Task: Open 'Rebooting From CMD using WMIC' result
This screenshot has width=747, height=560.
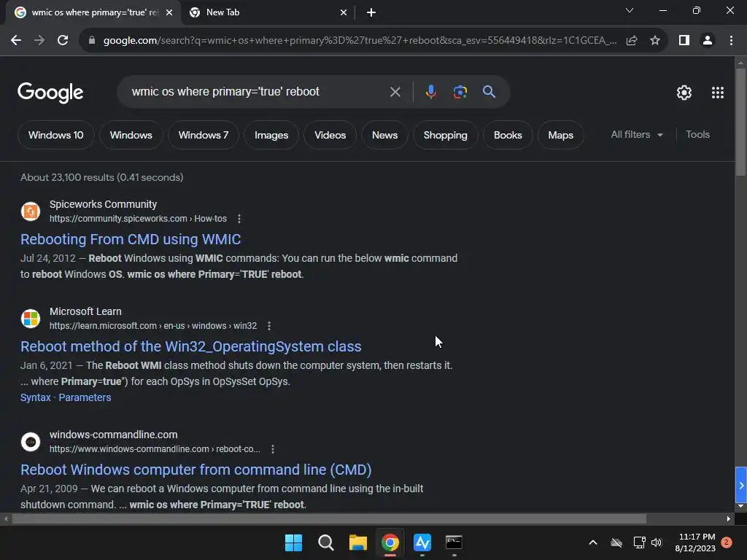Action: click(x=131, y=239)
